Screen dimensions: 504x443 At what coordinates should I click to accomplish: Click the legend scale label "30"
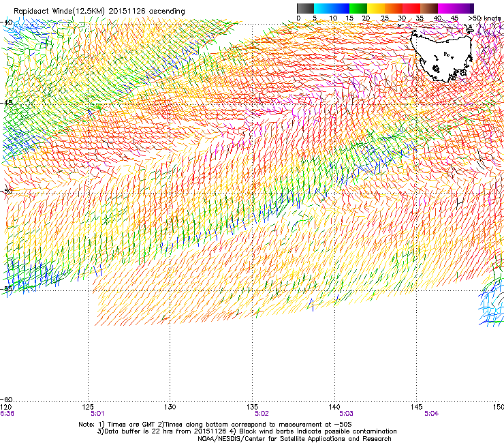[x=402, y=18]
